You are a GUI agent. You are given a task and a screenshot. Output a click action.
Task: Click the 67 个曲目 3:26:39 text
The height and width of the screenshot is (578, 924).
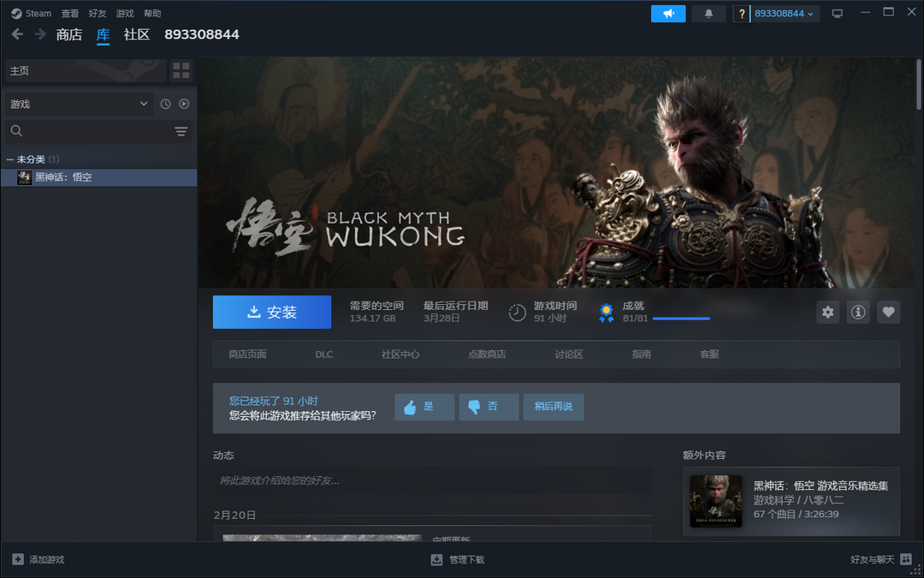pyautogui.click(x=797, y=515)
